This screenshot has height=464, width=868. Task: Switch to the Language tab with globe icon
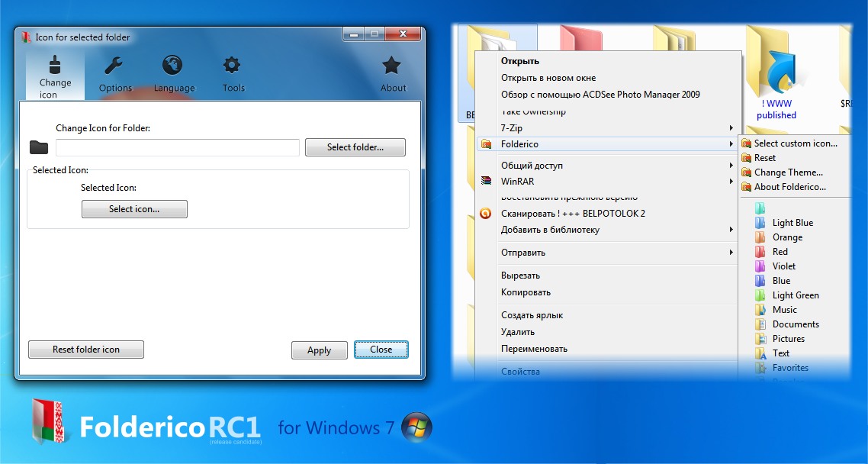(x=174, y=73)
